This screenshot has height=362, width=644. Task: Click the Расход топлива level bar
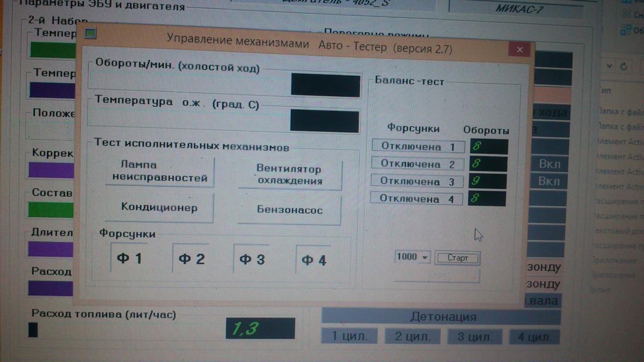tap(33, 329)
